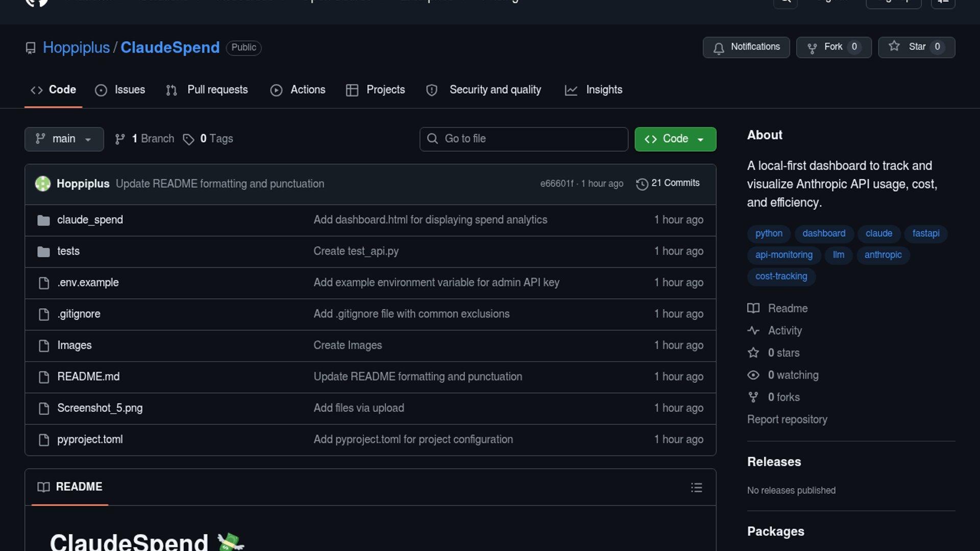Viewport: 980px width, 551px height.
Task: Click the Report repository link
Action: tap(787, 419)
